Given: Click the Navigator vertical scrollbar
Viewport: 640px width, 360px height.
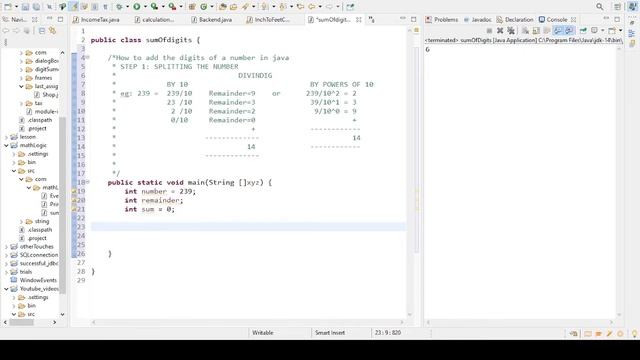Looking at the screenshot, I should pos(62,184).
